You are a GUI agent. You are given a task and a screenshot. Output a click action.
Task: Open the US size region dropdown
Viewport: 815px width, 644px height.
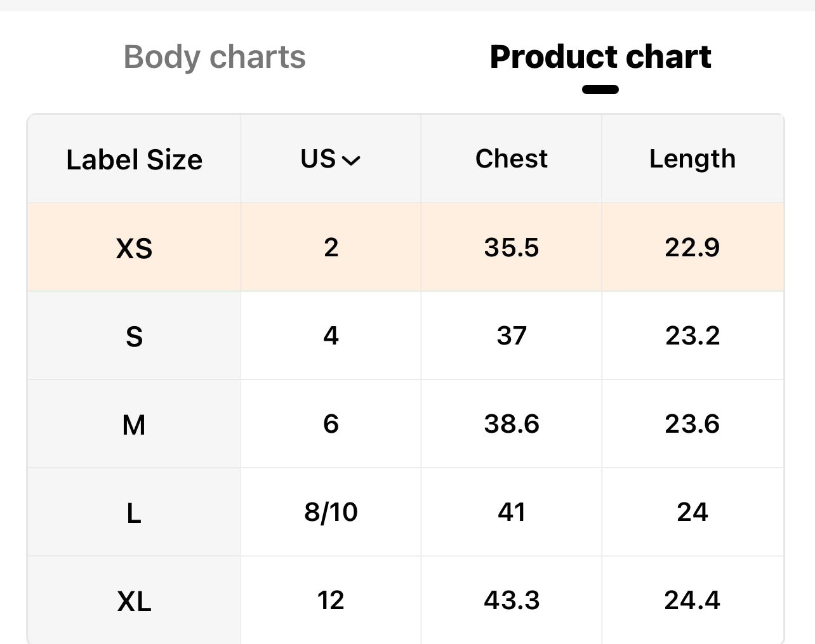point(330,159)
